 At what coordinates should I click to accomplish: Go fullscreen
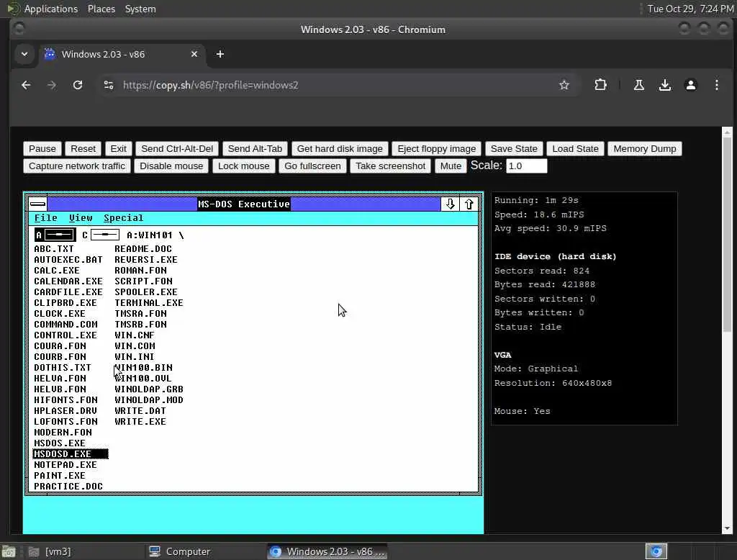click(312, 166)
